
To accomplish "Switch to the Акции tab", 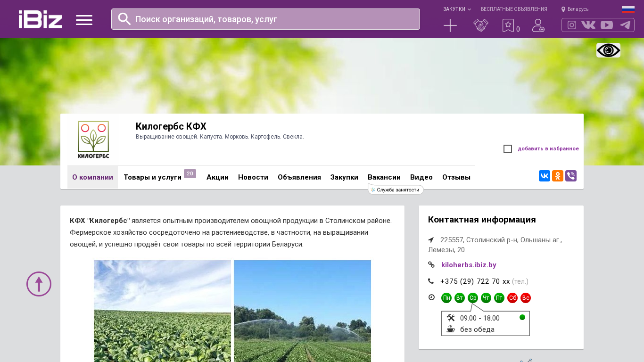I will pos(217,177).
